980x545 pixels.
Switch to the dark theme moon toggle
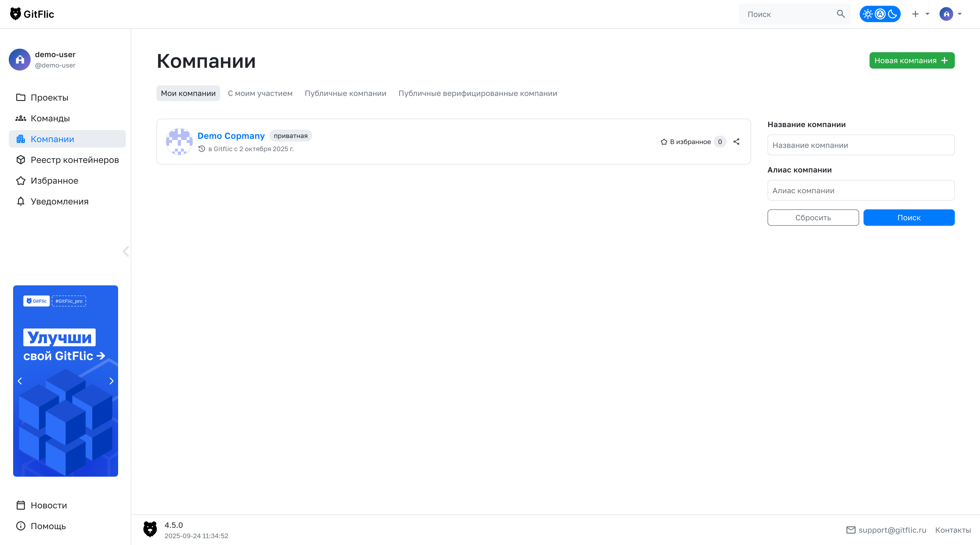point(892,14)
